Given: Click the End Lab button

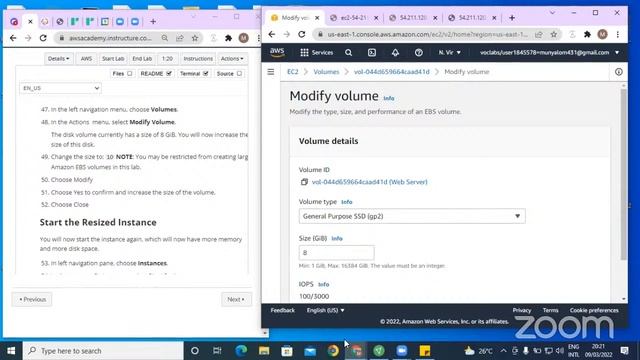Looking at the screenshot, I should pyautogui.click(x=142, y=59).
